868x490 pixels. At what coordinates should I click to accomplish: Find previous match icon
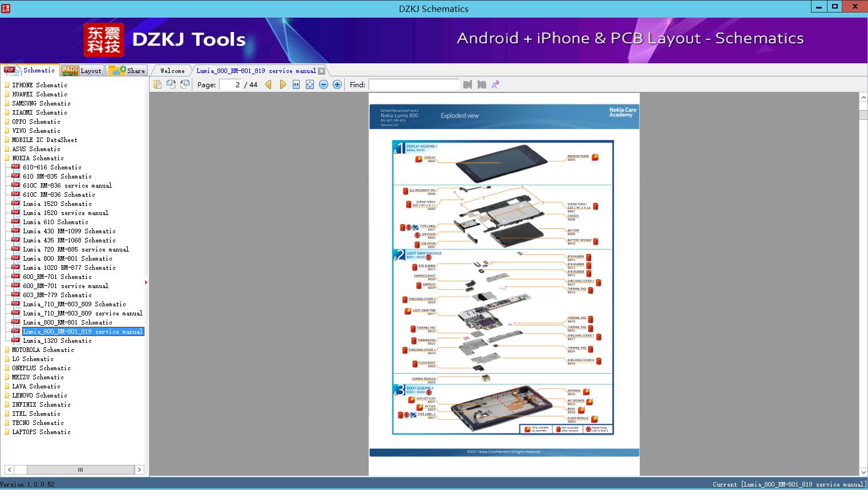[468, 84]
